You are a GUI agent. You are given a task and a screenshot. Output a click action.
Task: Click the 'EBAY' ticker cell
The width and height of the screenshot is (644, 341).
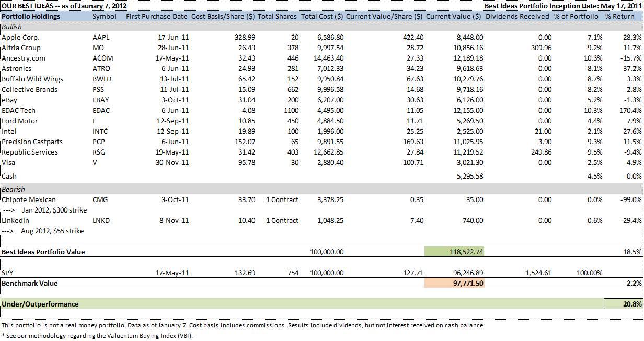(x=100, y=100)
